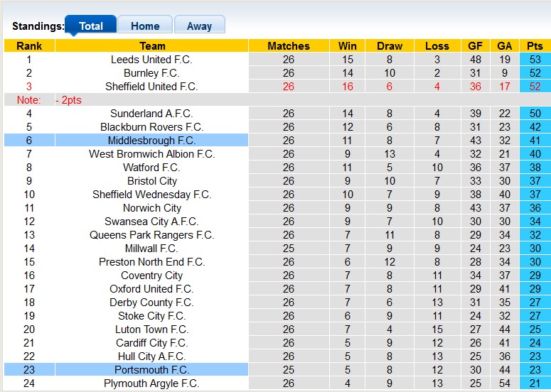
Task: Click Leeds United's 53 points cell
Action: tap(535, 60)
